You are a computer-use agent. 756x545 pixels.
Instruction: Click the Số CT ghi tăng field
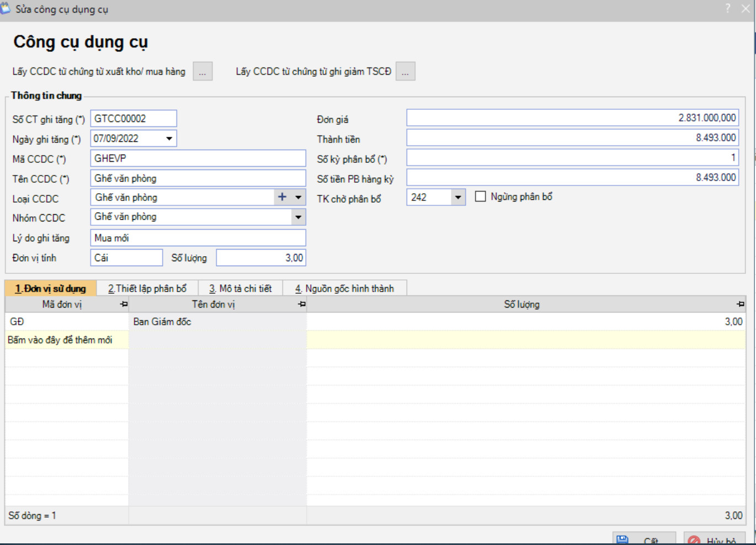(x=134, y=118)
